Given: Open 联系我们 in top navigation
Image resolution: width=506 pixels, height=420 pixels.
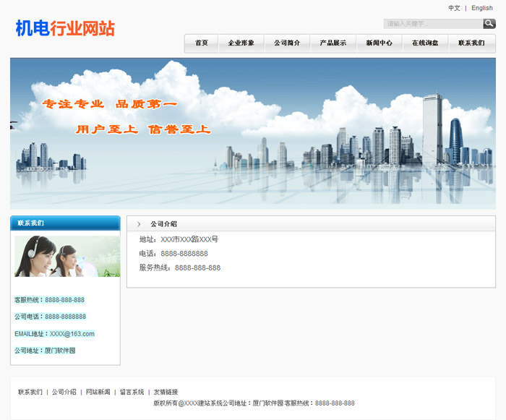Looking at the screenshot, I should click(471, 43).
